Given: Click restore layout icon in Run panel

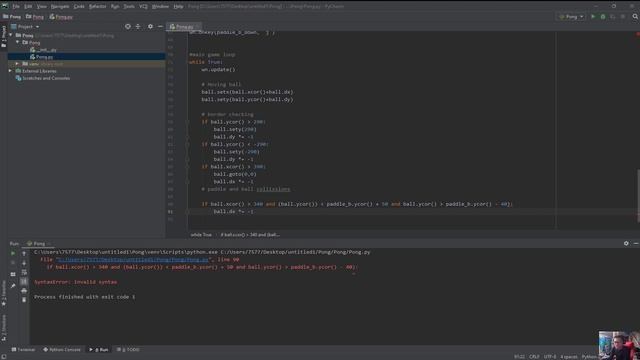Looking at the screenshot, I should coord(13,274).
